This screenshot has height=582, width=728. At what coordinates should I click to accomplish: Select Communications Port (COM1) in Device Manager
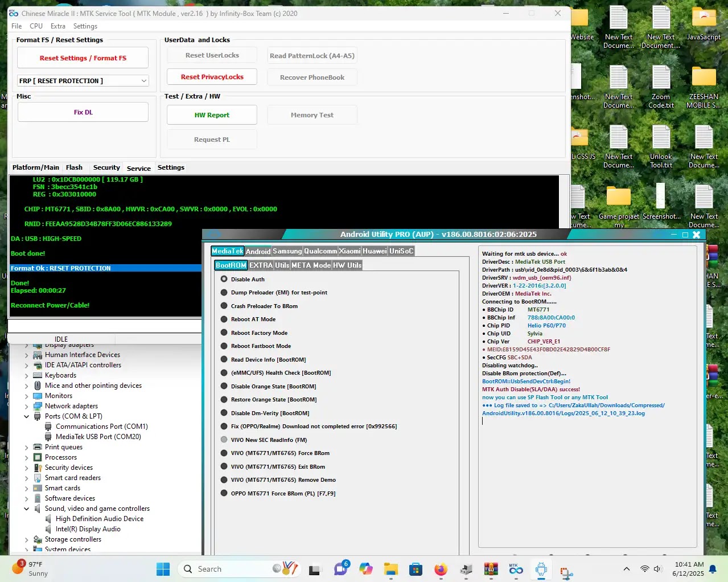pos(101,427)
